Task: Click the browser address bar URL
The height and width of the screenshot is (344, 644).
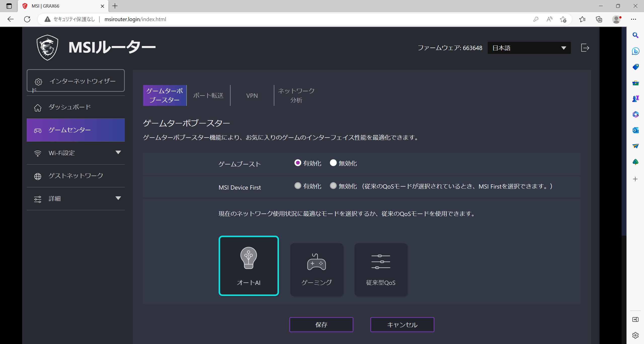Action: (x=135, y=19)
